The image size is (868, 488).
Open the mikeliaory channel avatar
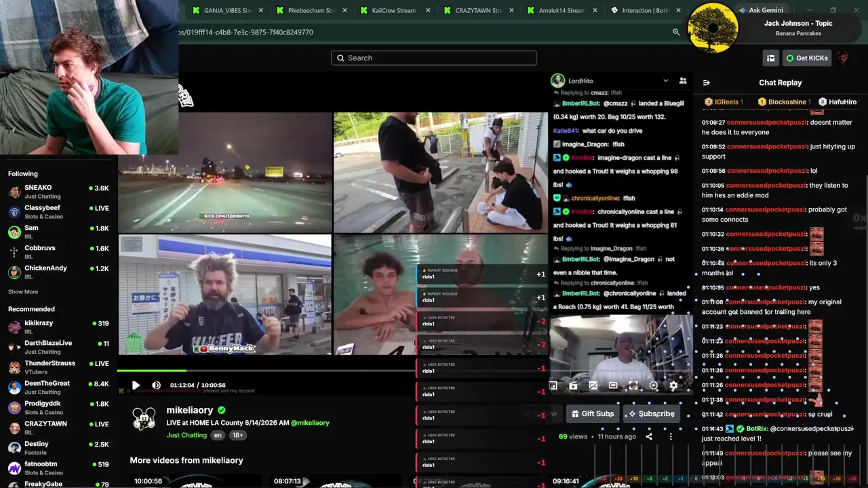144,419
